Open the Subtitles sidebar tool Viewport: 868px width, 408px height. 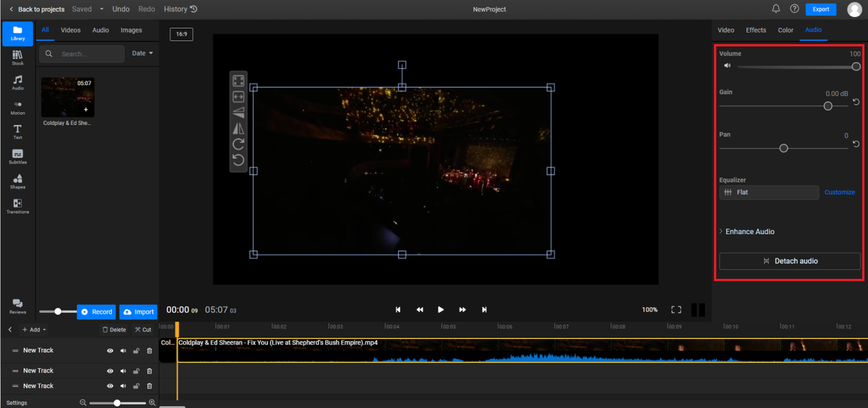(x=18, y=157)
